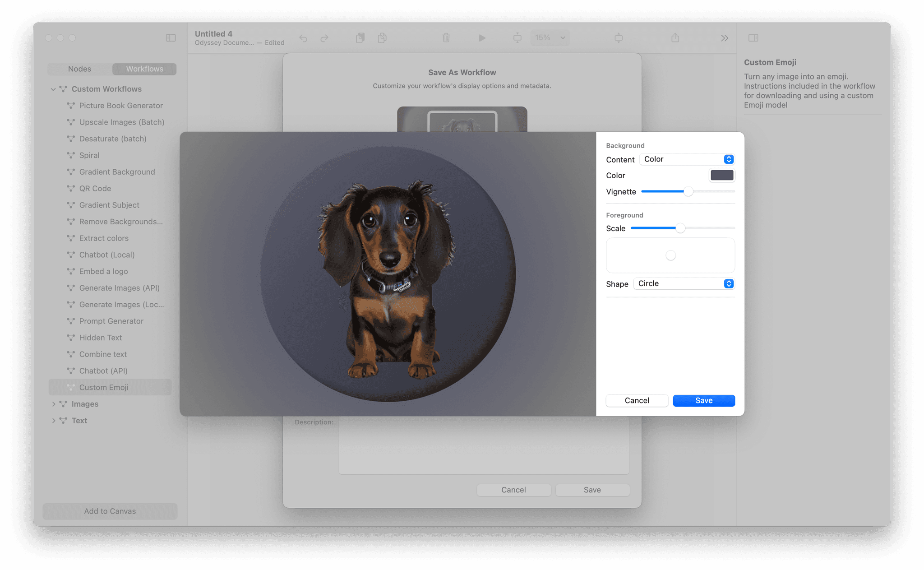Viewport: 924px width, 570px height.
Task: Click the Add to Canvas button
Action: (110, 511)
